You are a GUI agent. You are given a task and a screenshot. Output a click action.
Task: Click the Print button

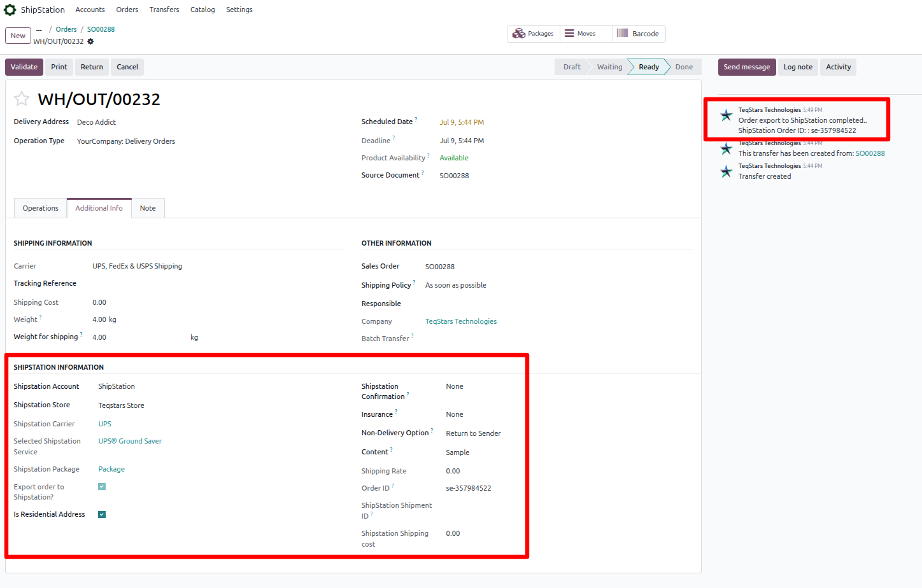(59, 67)
